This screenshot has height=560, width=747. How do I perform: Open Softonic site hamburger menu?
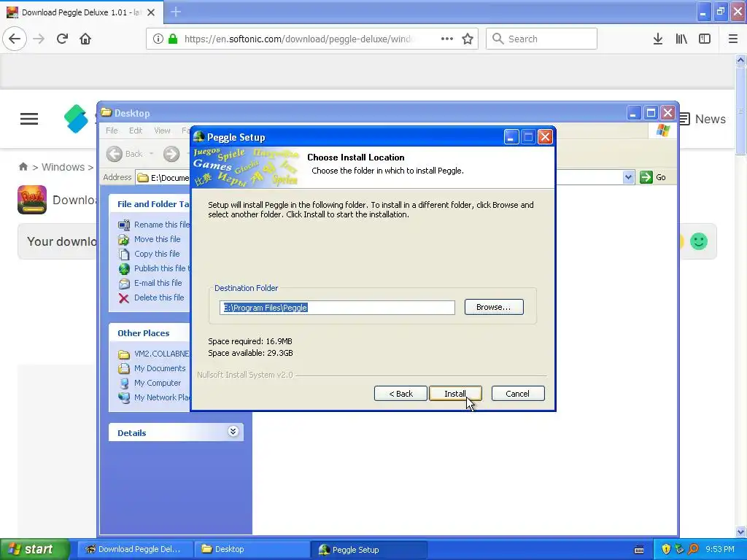[x=29, y=119]
